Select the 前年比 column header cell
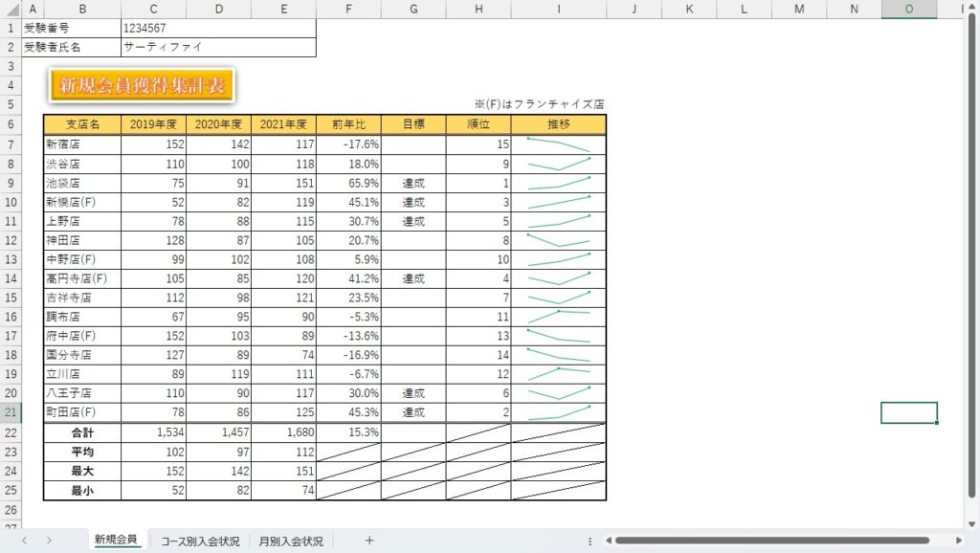The height and width of the screenshot is (553, 980). click(x=348, y=124)
